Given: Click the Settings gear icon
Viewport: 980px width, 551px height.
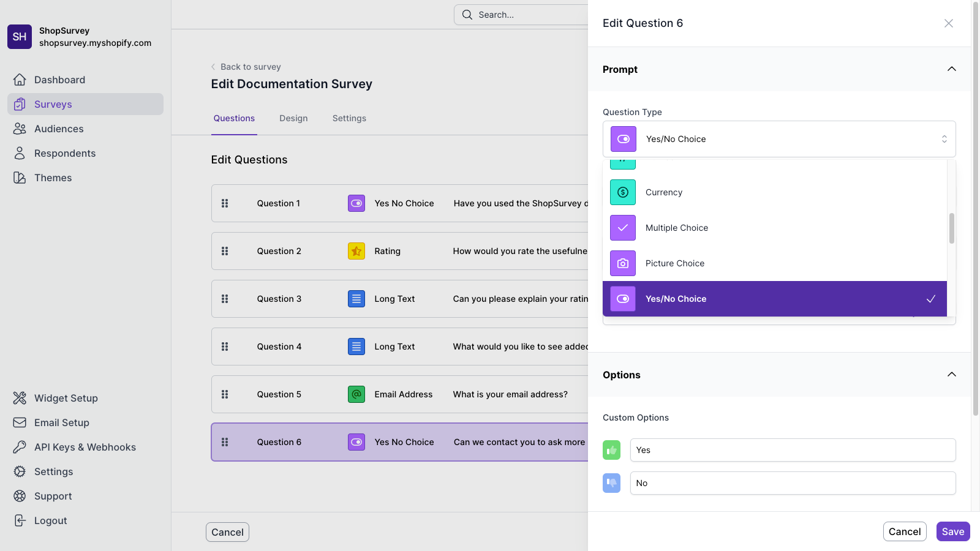Looking at the screenshot, I should point(20,471).
